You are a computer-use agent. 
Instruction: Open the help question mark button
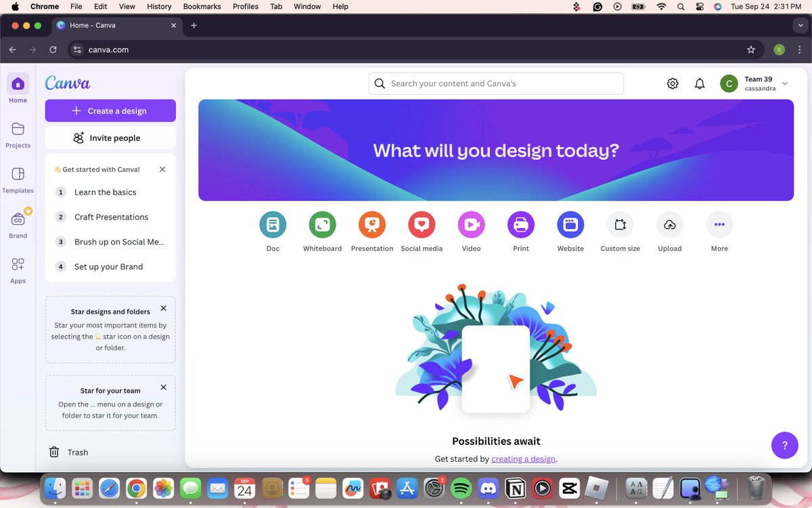tap(785, 445)
